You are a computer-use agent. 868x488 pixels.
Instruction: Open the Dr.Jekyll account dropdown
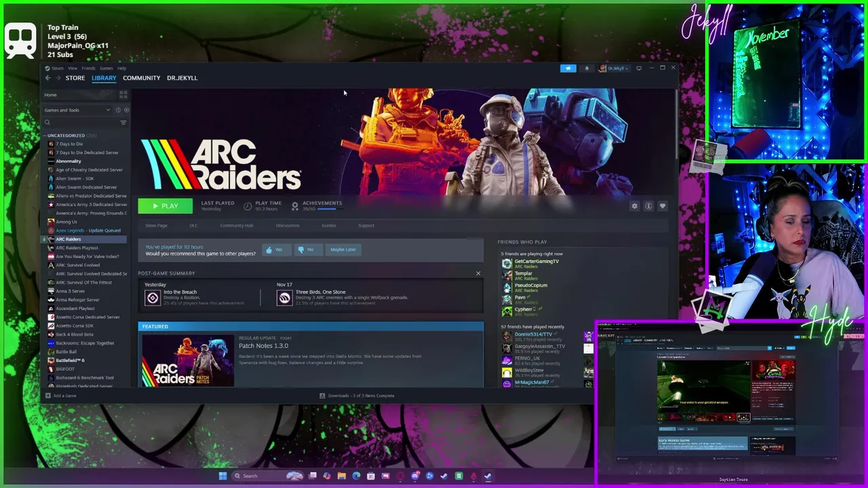click(x=614, y=68)
